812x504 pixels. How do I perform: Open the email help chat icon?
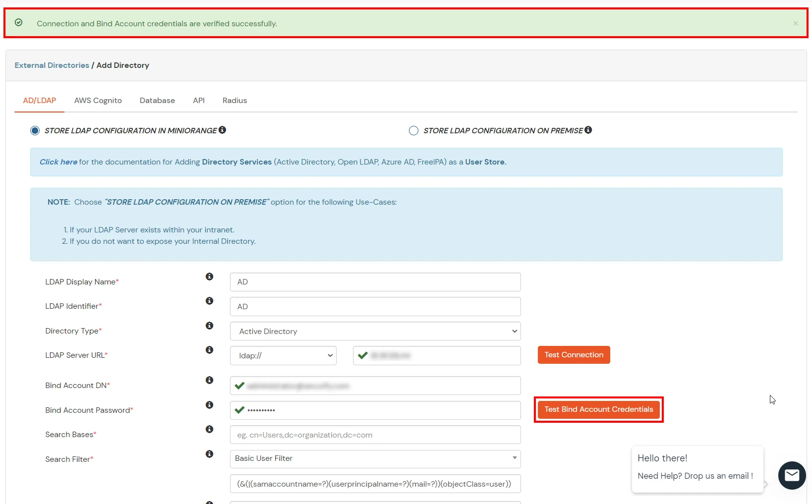(x=792, y=476)
